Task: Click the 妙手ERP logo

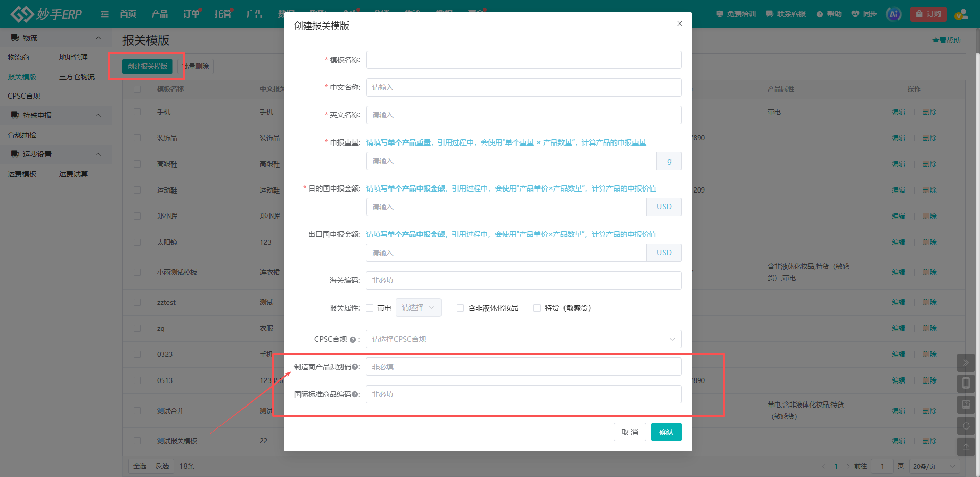Action: coord(46,14)
